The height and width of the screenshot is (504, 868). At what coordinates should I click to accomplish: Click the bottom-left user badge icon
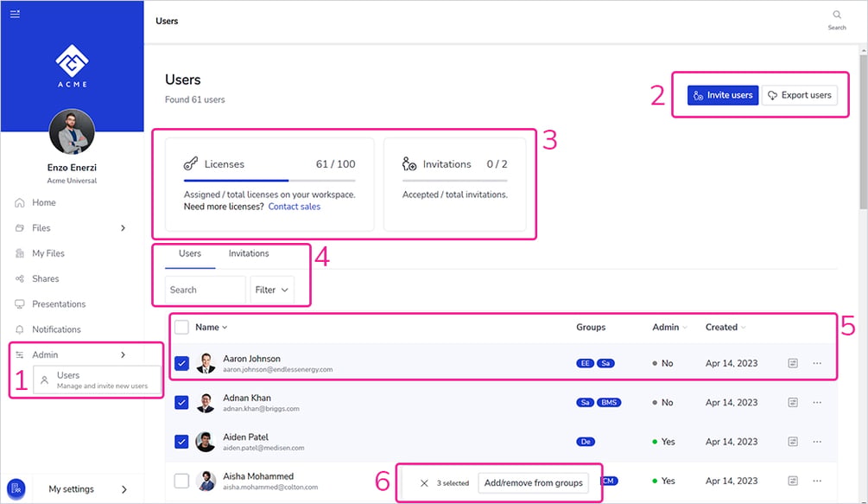pos(16,489)
